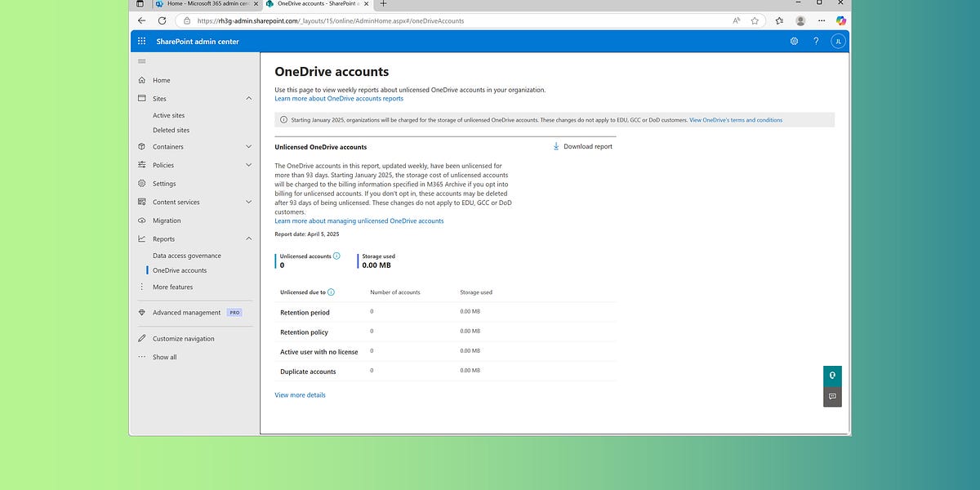Click the info icon beside Unlicensed accounts

point(335,255)
